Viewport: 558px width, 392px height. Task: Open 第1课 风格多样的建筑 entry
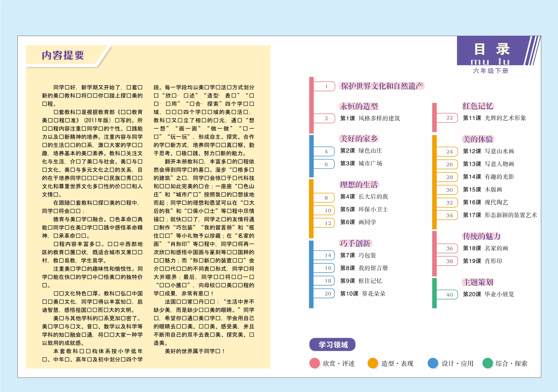(370, 118)
